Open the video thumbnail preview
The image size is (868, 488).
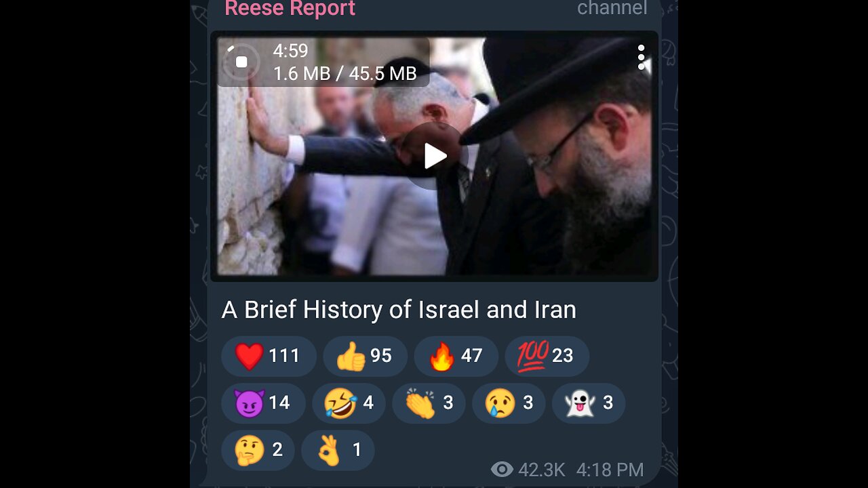click(x=434, y=156)
